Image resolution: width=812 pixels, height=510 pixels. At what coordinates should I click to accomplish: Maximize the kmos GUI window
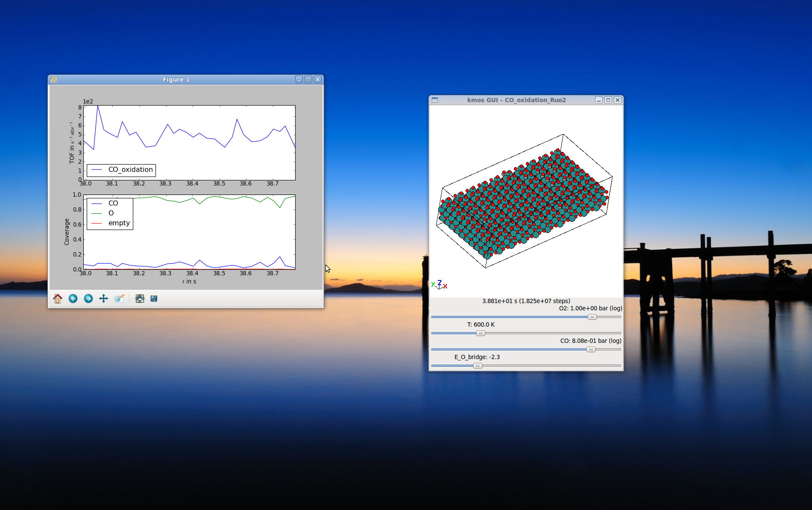pos(608,100)
